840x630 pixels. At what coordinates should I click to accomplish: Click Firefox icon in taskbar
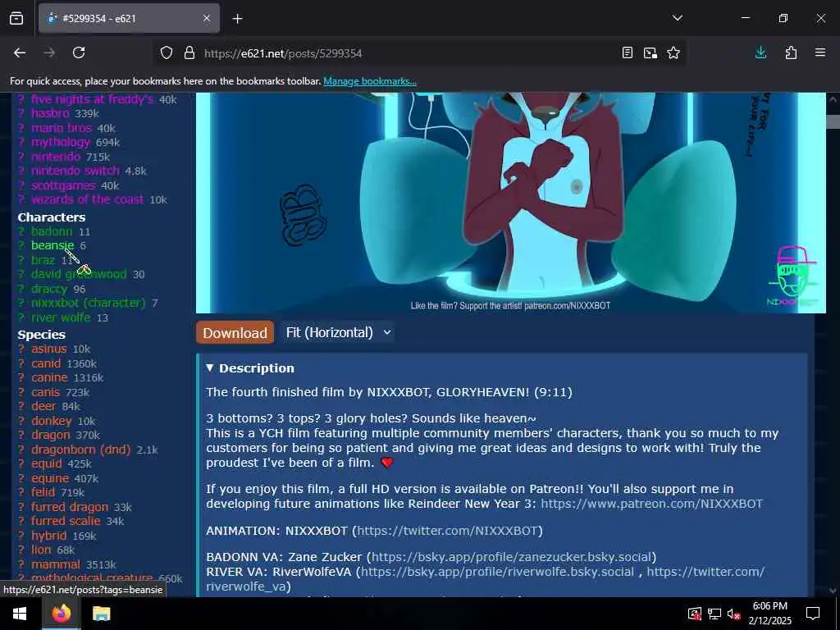[x=62, y=613]
